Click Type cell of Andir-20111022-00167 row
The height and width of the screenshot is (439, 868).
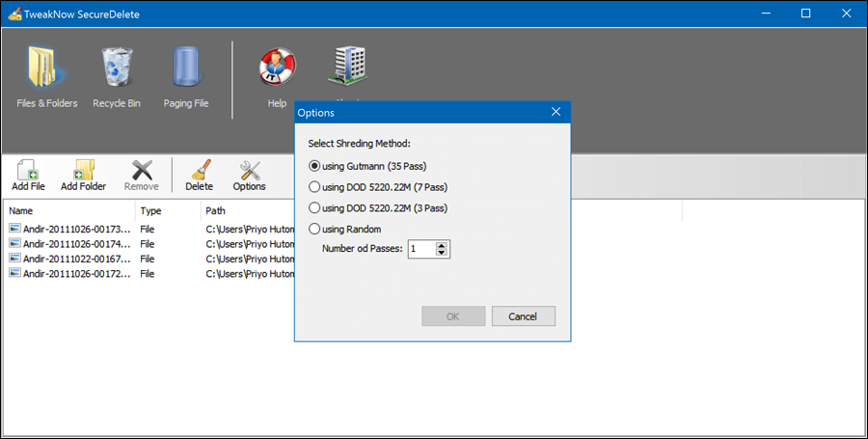(148, 259)
